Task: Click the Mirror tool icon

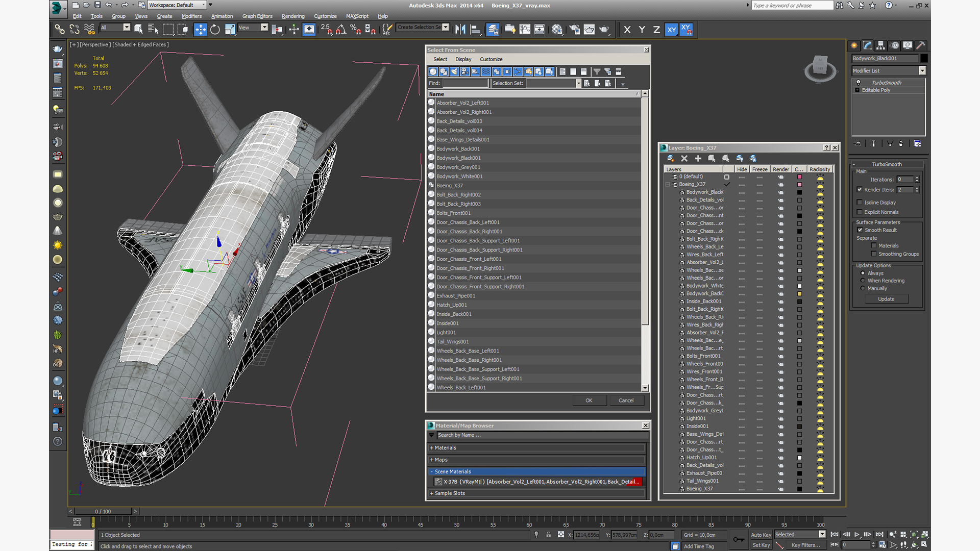Action: (x=460, y=30)
